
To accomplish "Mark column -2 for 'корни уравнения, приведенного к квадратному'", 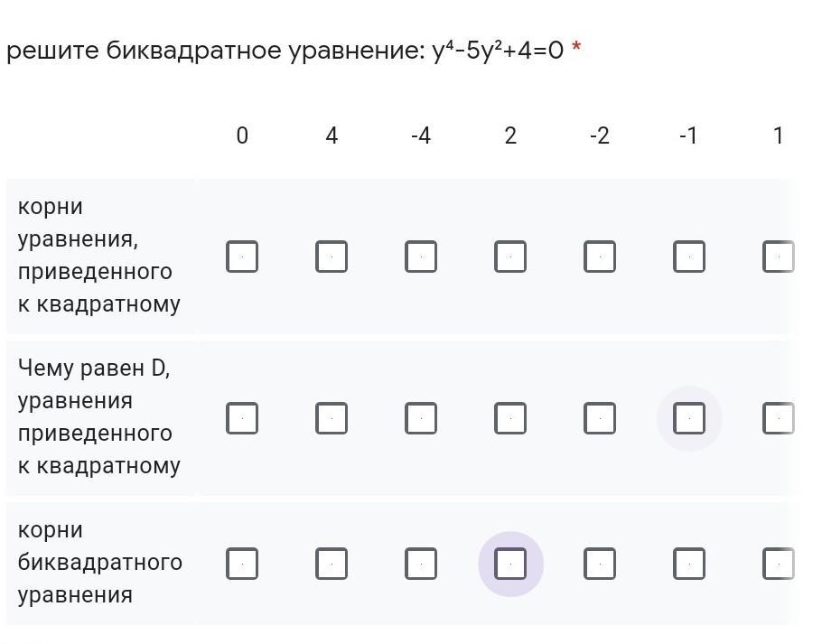I will [600, 257].
